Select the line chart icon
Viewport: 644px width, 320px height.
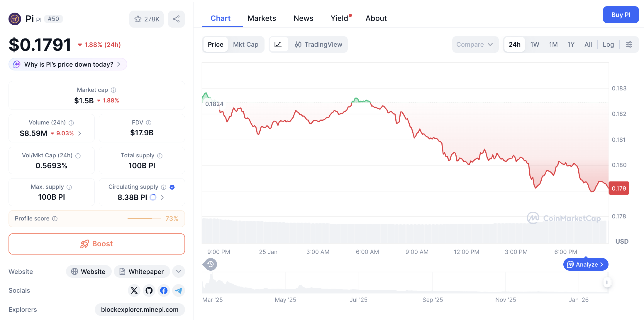[279, 44]
